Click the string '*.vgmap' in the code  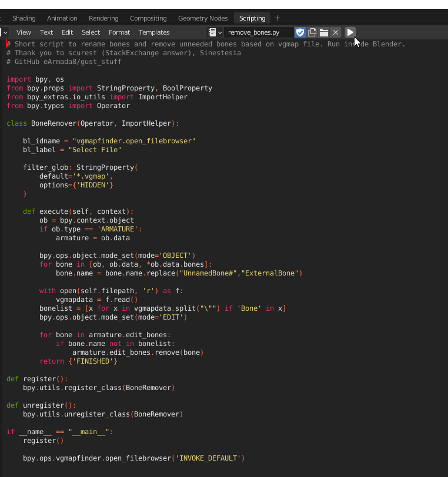click(x=91, y=176)
